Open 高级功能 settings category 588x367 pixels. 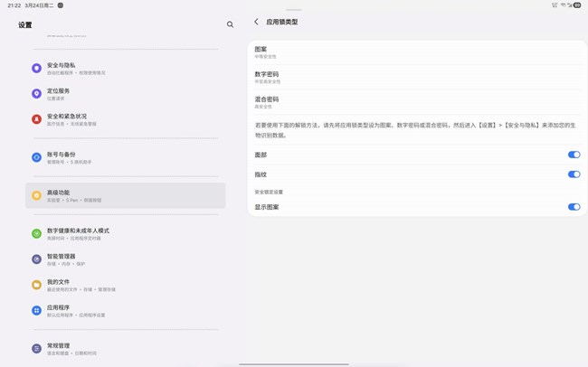tap(125, 195)
